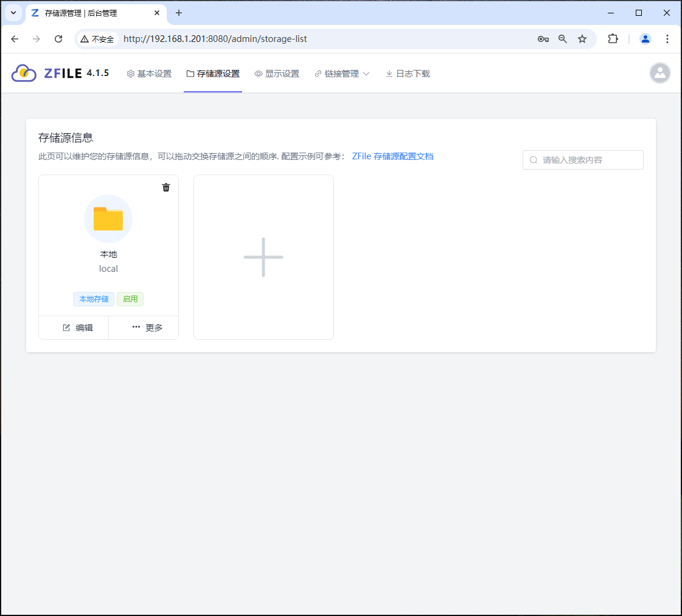Click the ZFile cloud logo
Viewport: 682px width, 616px height.
(x=23, y=73)
